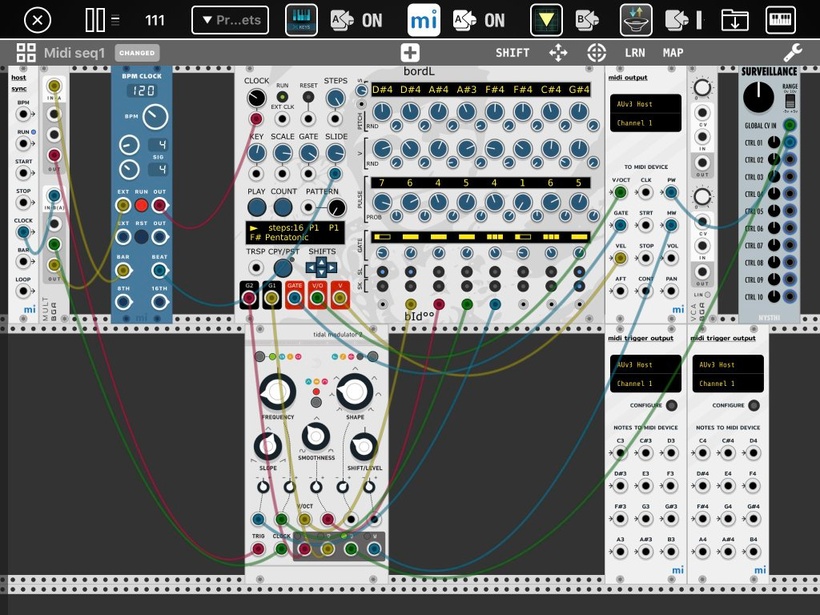Image resolution: width=820 pixels, height=615 pixels.
Task: Click the Tidal Modulator FREQUENCY knob
Action: tap(278, 392)
